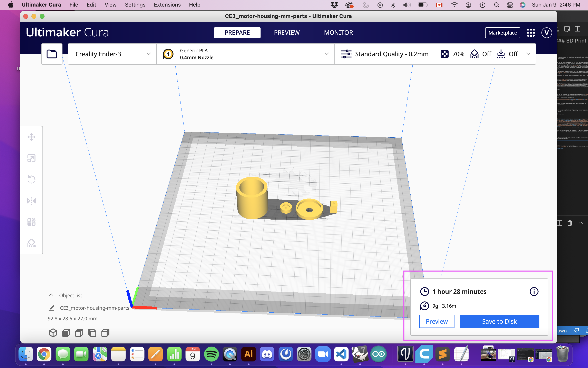Screen dimensions: 588x368
Task: Open Discord from the Dock
Action: [267, 354]
